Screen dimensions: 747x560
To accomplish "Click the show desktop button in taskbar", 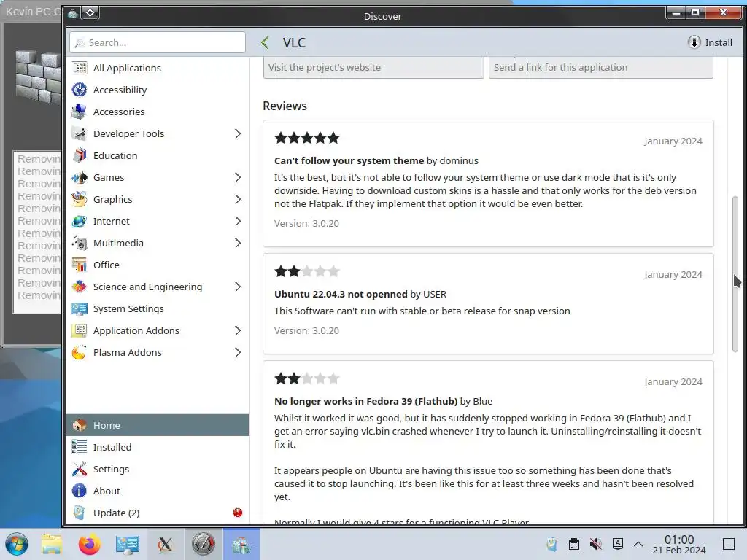I will [x=729, y=544].
